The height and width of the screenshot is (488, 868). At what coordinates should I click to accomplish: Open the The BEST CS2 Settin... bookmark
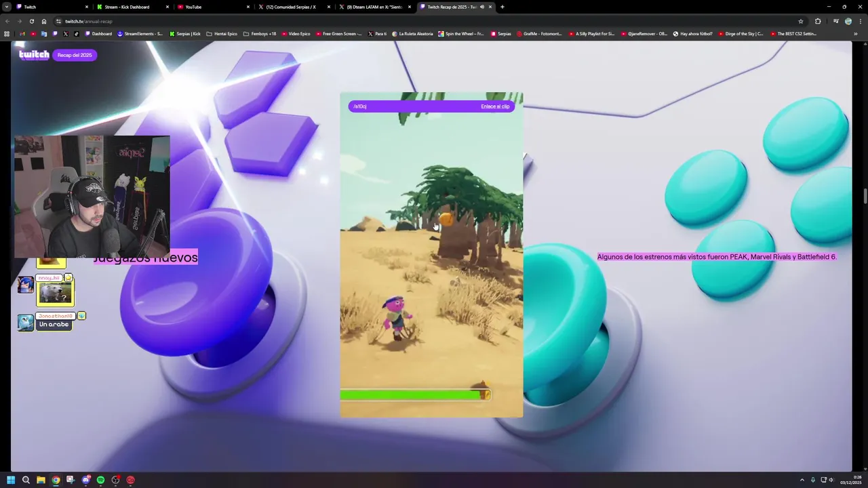tap(793, 34)
